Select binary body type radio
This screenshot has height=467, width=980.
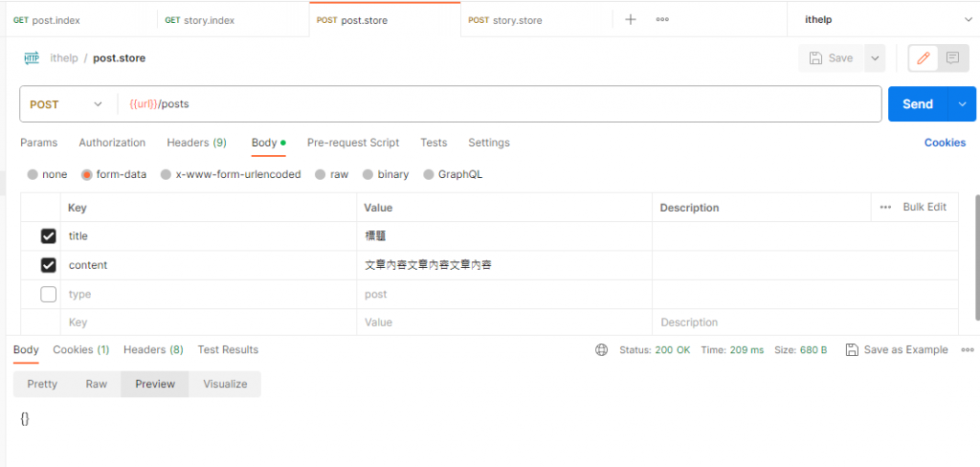tap(367, 174)
